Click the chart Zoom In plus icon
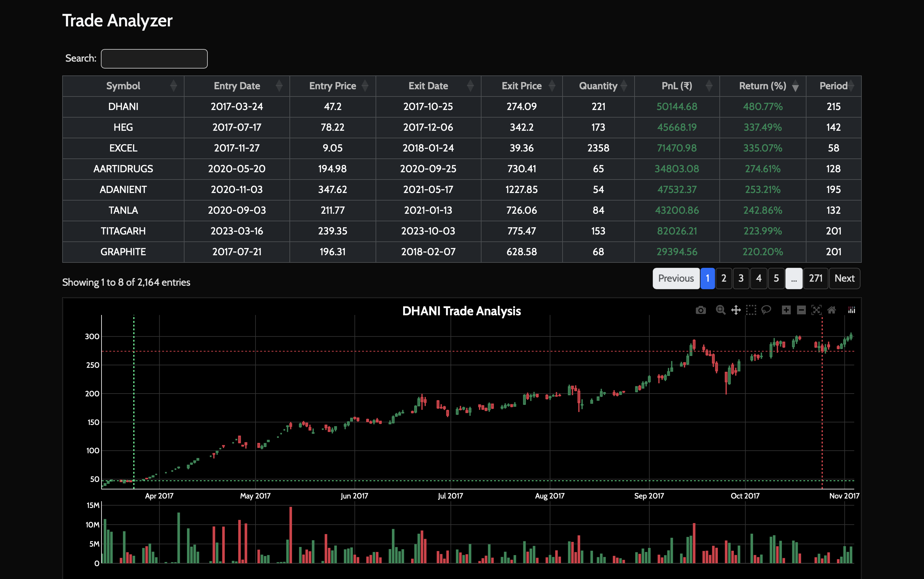This screenshot has height=579, width=924. tap(786, 310)
